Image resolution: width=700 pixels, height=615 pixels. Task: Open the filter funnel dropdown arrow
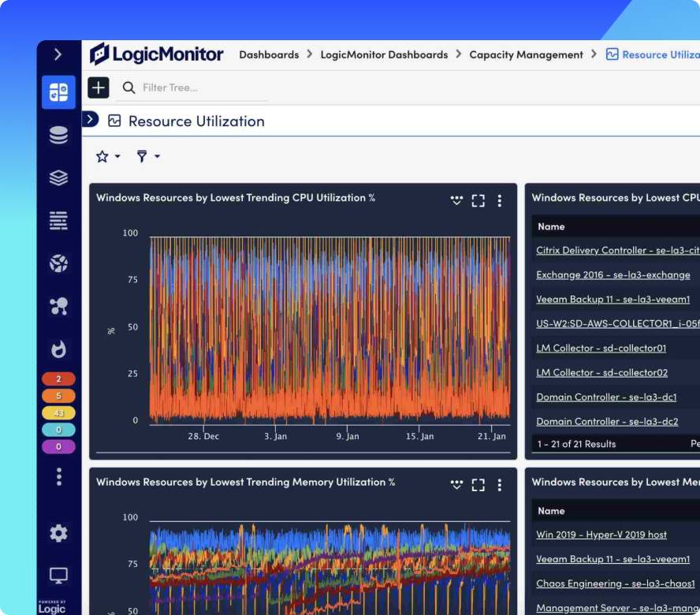click(x=157, y=156)
